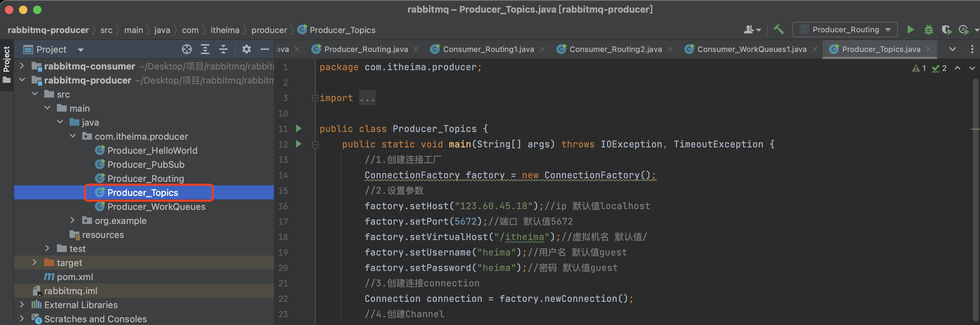The image size is (980, 325).
Task: Open Producer_Routing run configuration dropdown
Action: pos(845,29)
